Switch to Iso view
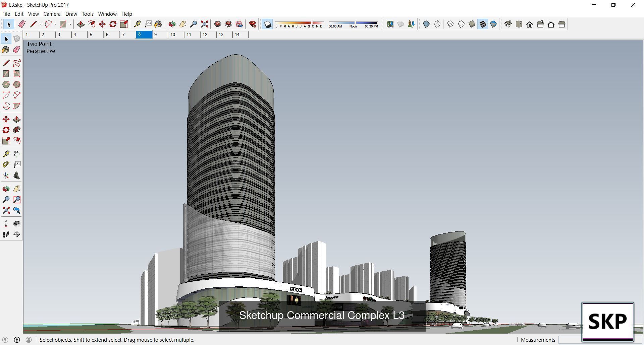The width and height of the screenshot is (644, 345). [508, 24]
